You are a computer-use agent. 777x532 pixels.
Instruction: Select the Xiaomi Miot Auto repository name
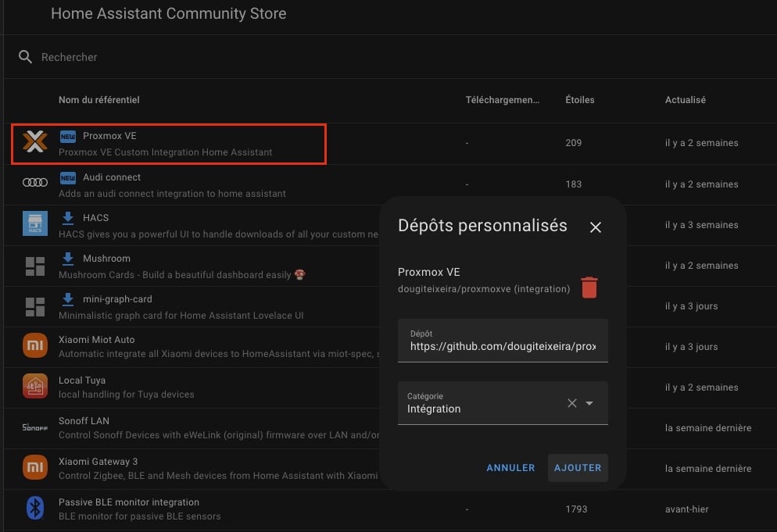point(97,339)
